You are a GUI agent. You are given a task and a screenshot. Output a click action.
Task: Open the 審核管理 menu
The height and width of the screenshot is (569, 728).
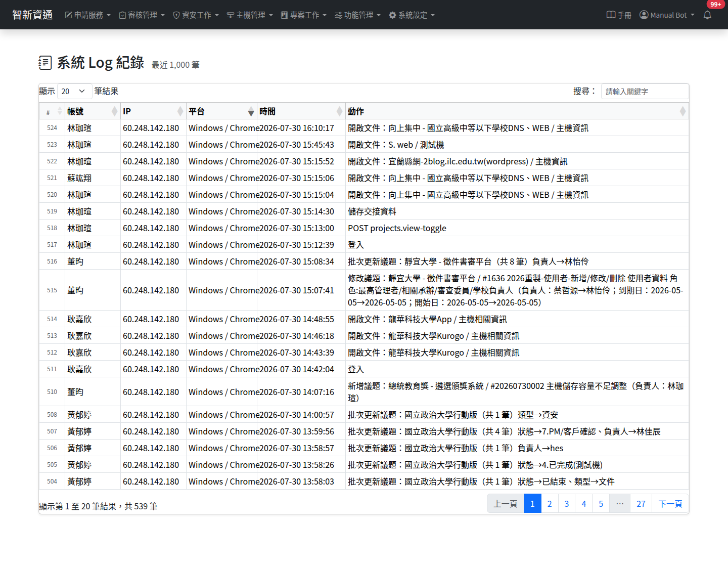(x=142, y=15)
